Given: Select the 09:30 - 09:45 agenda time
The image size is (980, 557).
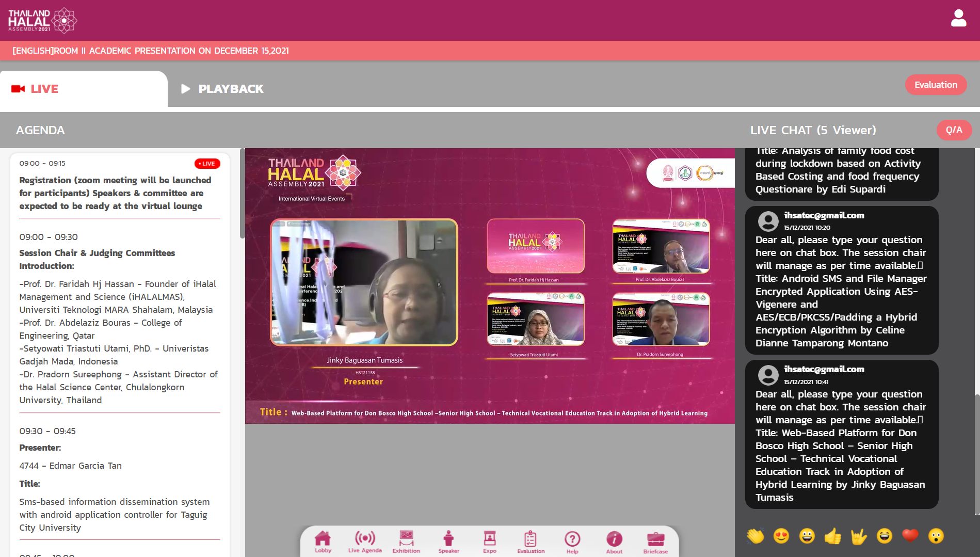Looking at the screenshot, I should click(47, 431).
